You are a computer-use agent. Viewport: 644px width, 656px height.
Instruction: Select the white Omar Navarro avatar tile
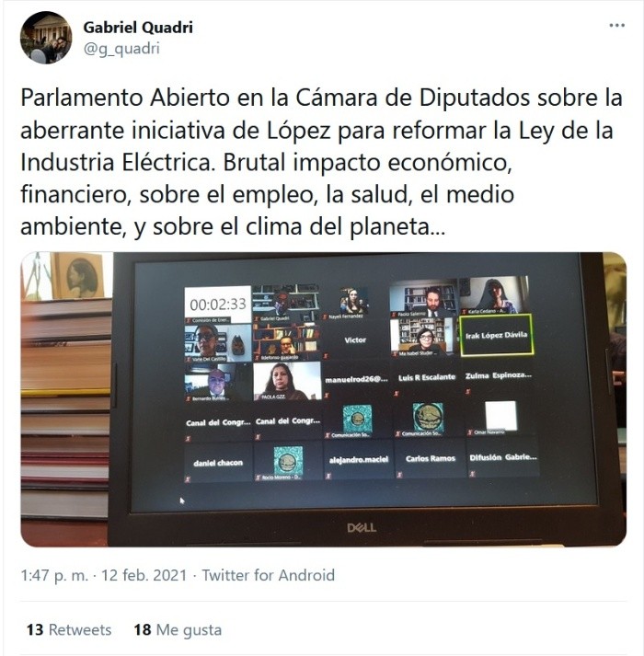coord(500,417)
